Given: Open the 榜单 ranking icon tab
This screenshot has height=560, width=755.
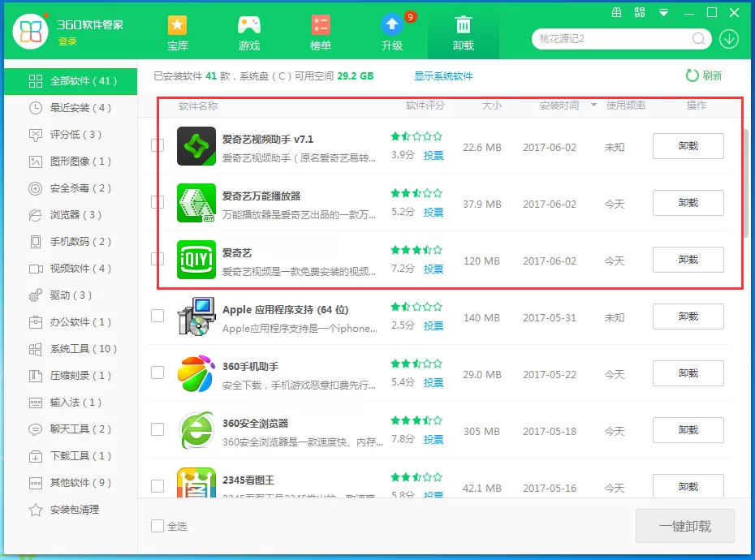Looking at the screenshot, I should (x=320, y=25).
